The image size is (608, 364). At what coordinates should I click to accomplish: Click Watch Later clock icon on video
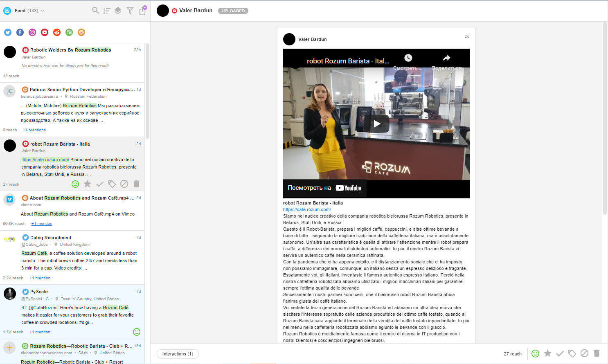[x=408, y=58]
